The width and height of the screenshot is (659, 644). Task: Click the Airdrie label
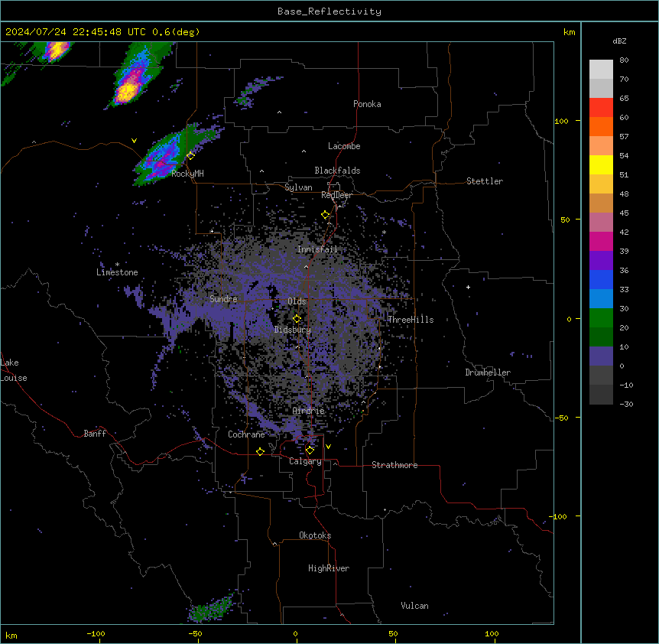point(308,411)
